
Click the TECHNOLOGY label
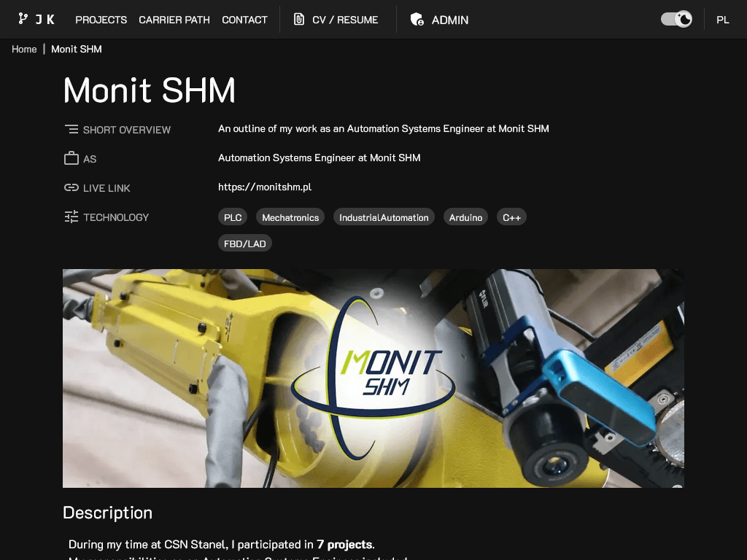(x=116, y=217)
